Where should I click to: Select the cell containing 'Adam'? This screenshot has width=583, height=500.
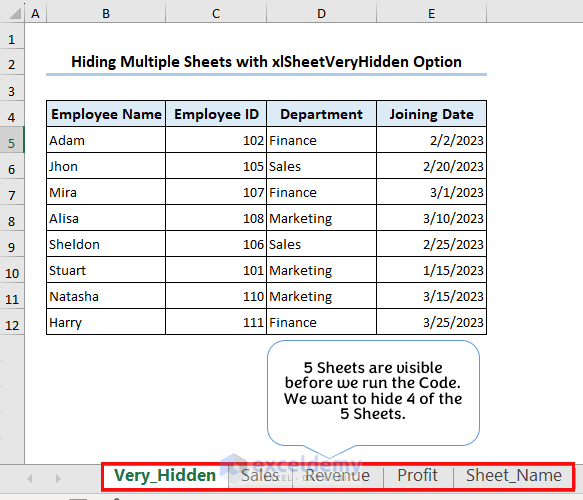pyautogui.click(x=106, y=140)
